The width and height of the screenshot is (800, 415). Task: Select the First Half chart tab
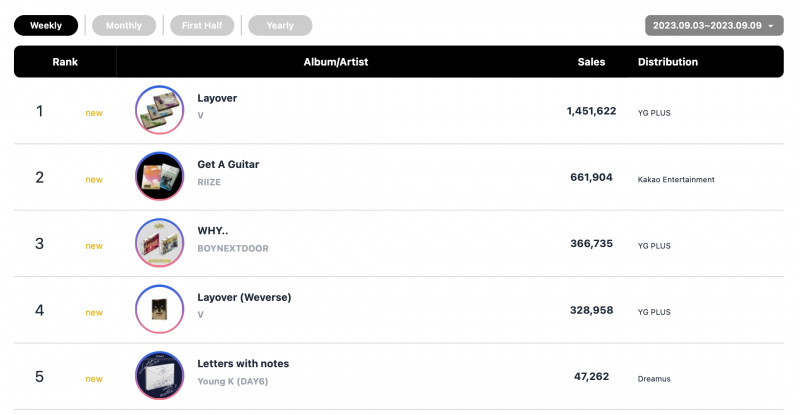point(202,26)
